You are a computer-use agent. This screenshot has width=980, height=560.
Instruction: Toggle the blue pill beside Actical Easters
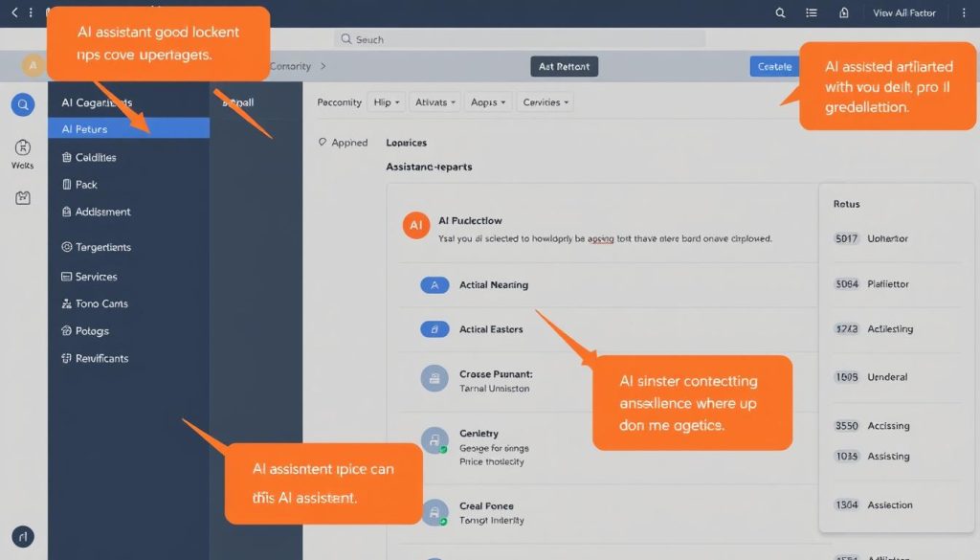point(434,329)
